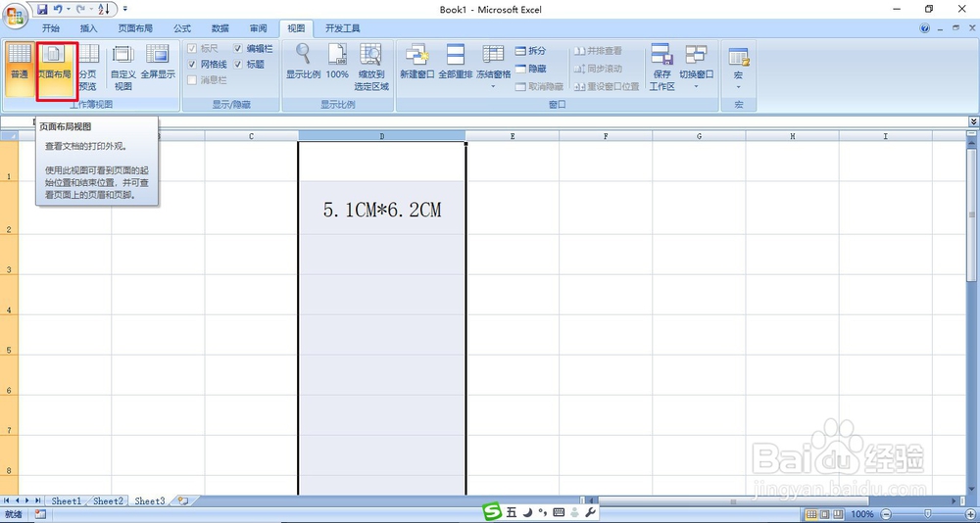Click the 100% zoom level in status bar
Viewport: 980px width, 523px height.
point(861,513)
